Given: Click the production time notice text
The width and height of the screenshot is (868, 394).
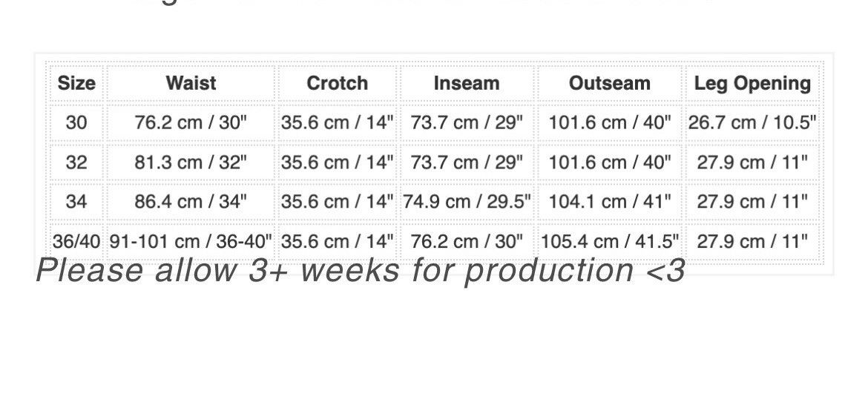Looking at the screenshot, I should click(361, 271).
